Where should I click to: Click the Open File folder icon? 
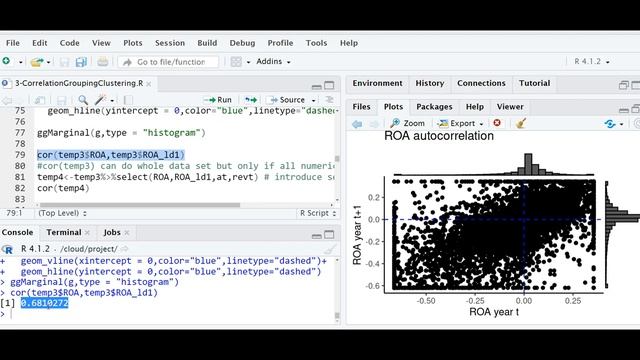coord(37,62)
